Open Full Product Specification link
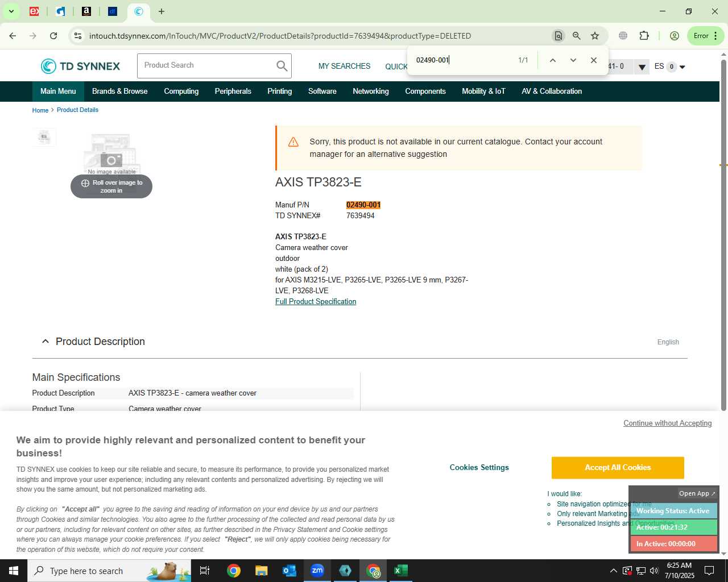The image size is (728, 582). (x=316, y=302)
